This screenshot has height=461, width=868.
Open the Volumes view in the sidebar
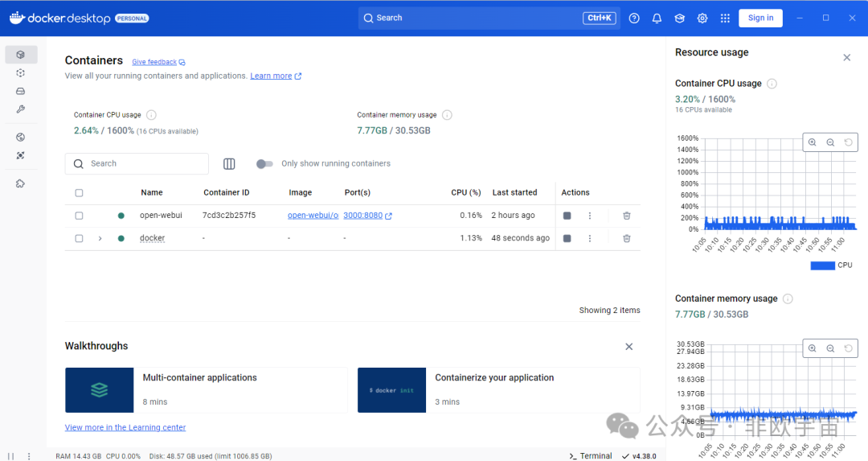point(21,91)
